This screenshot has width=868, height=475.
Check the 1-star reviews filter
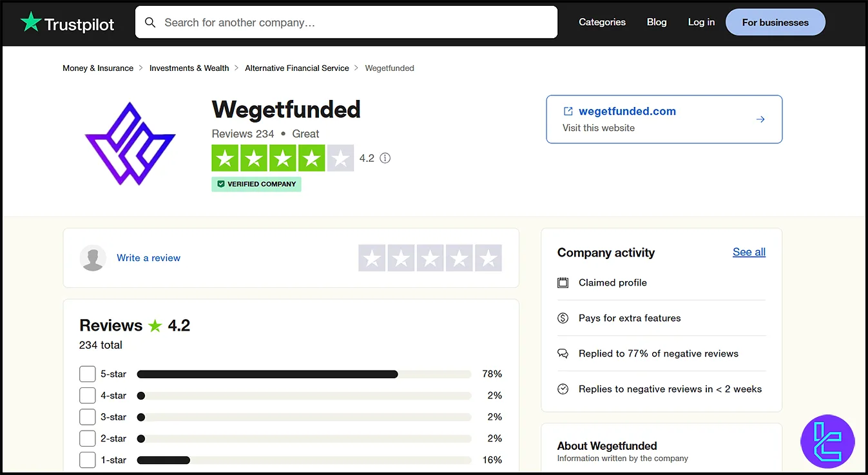click(x=87, y=460)
